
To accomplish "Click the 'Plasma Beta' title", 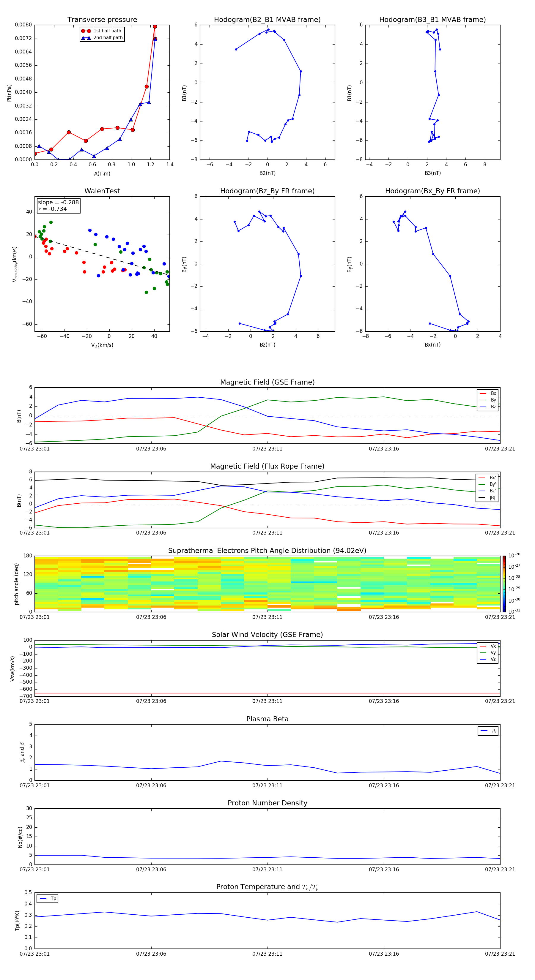I will pyautogui.click(x=267, y=719).
